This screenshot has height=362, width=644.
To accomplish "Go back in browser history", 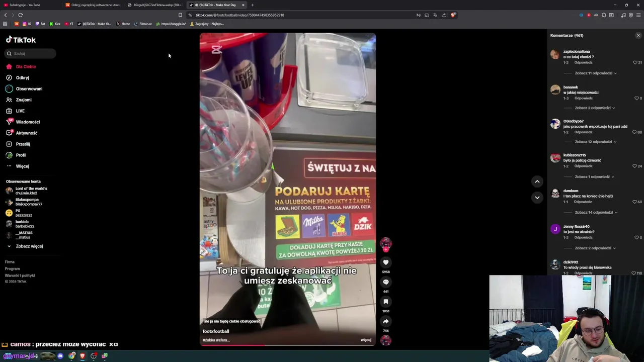I will (x=6, y=15).
